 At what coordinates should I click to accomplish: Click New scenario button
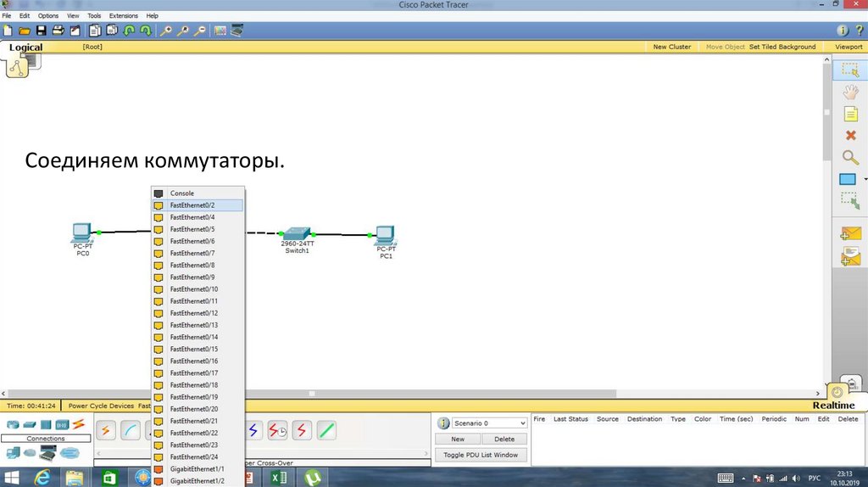tap(458, 439)
